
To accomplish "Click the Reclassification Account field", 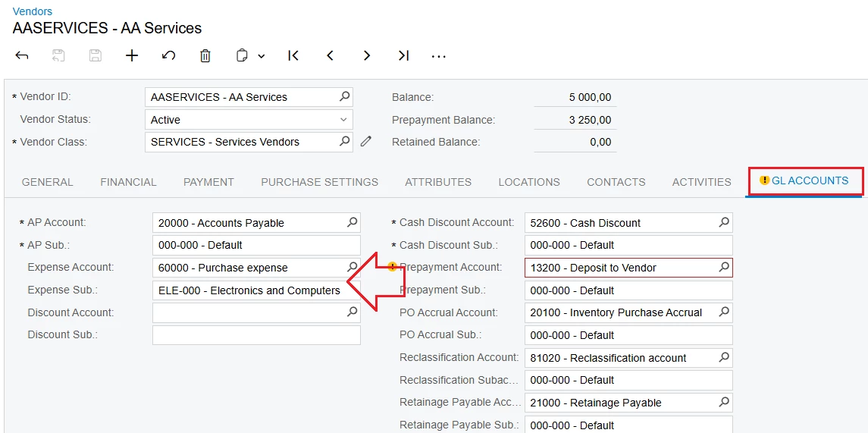I will [x=629, y=358].
